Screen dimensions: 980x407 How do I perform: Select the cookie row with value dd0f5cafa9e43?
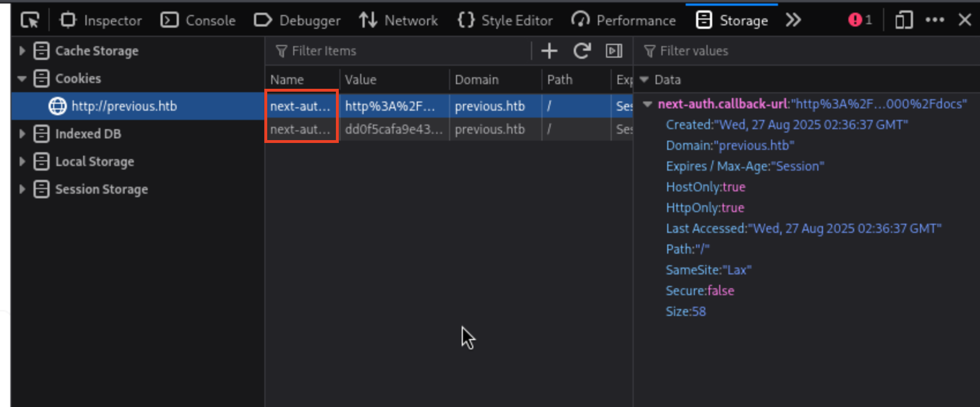click(x=394, y=130)
